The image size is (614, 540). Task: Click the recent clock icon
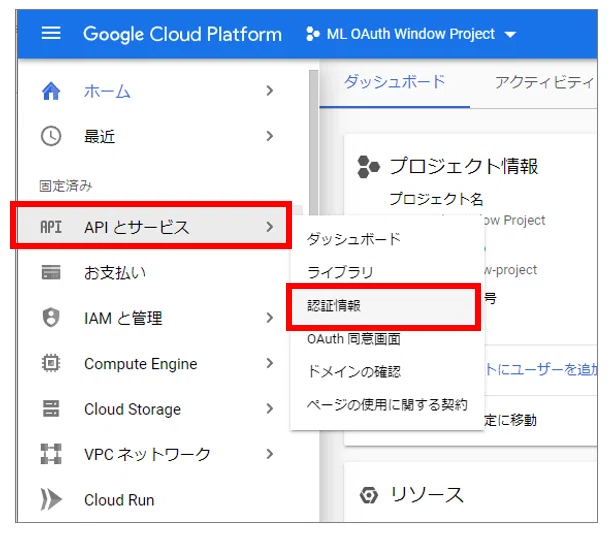point(51,136)
